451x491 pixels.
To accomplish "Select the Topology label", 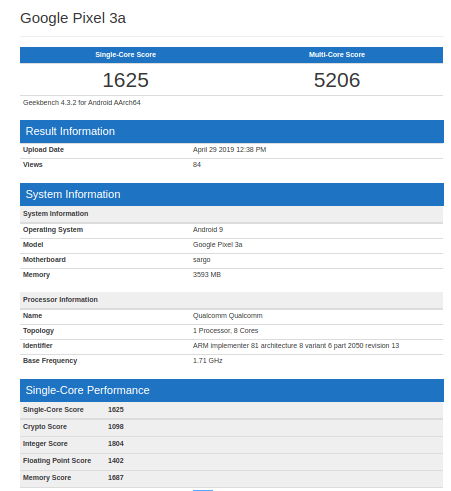I will [x=38, y=331].
